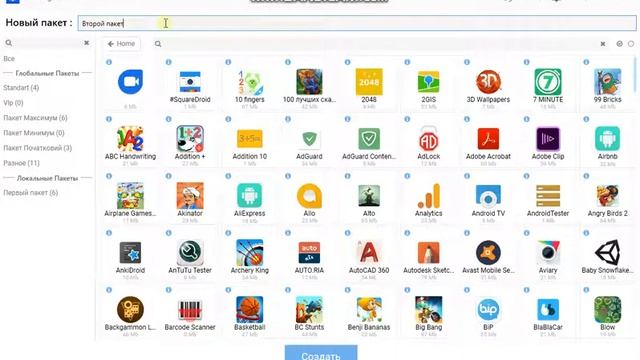Select the Airbnb app icon
Viewport: 640px width, 360px height.
[x=607, y=139]
